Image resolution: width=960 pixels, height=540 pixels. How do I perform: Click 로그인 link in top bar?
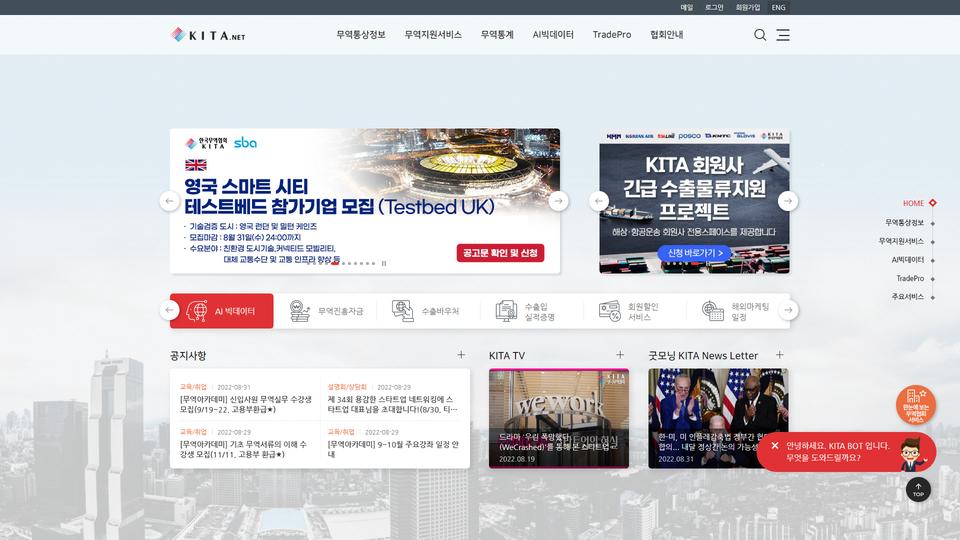coord(714,7)
